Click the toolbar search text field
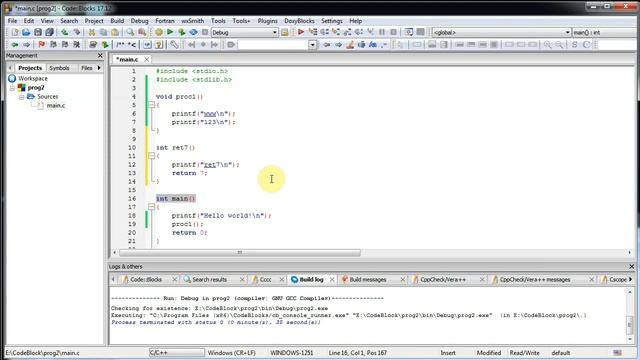 click(273, 44)
